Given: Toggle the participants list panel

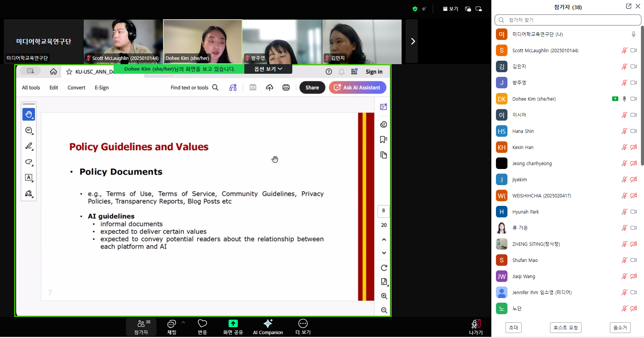Looking at the screenshot, I should pyautogui.click(x=141, y=326).
